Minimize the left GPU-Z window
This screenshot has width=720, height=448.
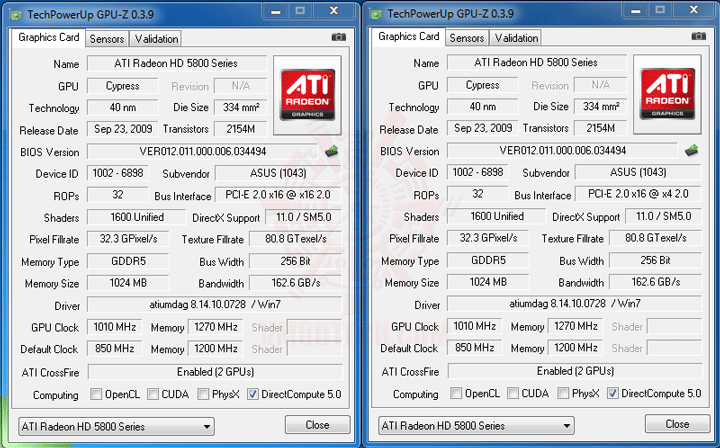[x=276, y=11]
